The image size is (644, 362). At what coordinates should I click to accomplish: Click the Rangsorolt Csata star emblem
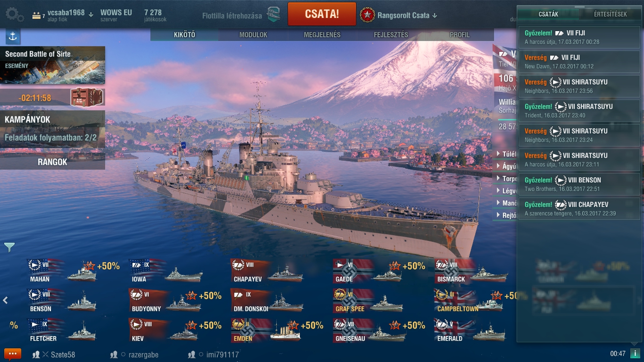(367, 15)
